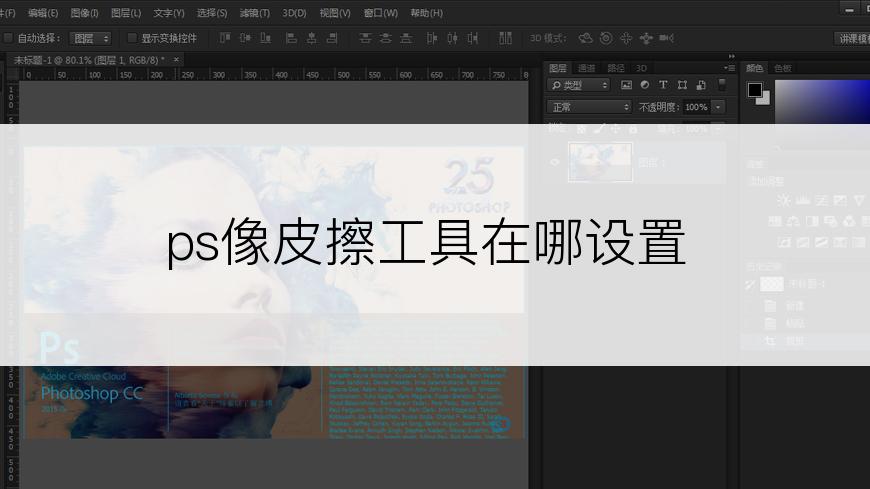This screenshot has width=870, height=489.
Task: Click the adjustment layer filter icon
Action: coord(645,86)
